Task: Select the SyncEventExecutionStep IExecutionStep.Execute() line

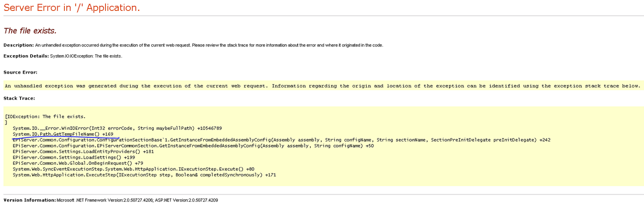Action: click(133, 169)
